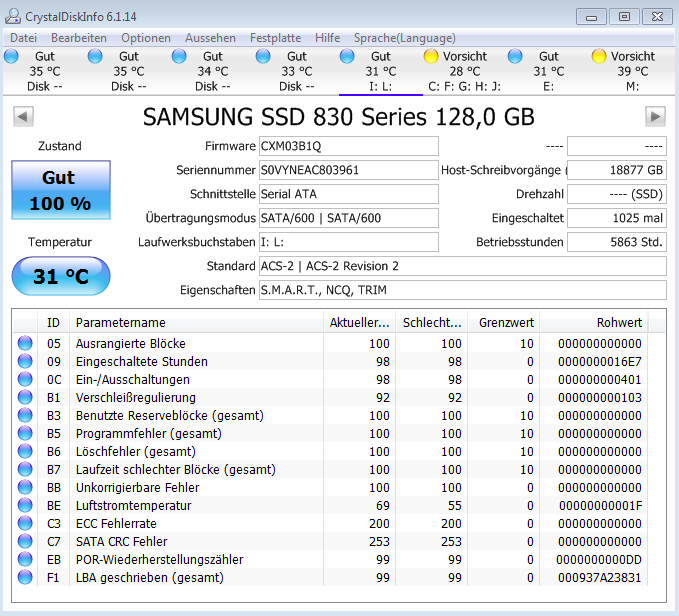Click the Gut 100 % health status button
The width and height of the screenshot is (679, 616).
tap(61, 190)
